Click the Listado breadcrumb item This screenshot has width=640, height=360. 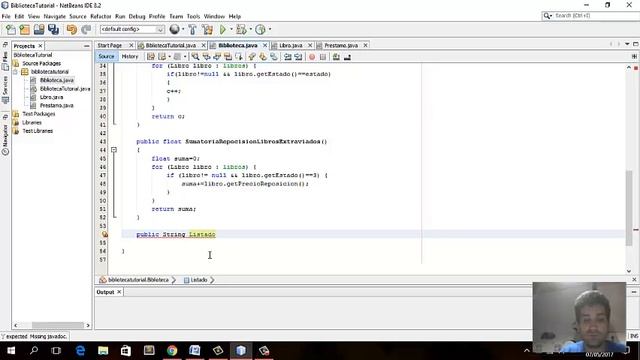pyautogui.click(x=199, y=280)
